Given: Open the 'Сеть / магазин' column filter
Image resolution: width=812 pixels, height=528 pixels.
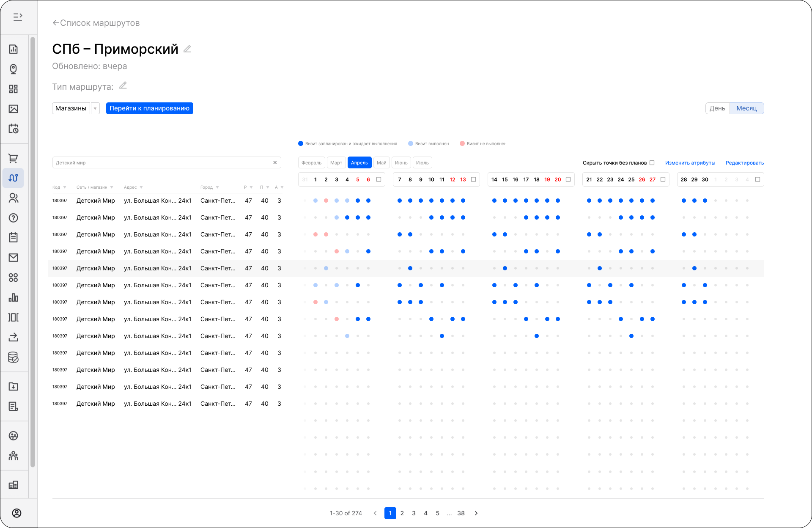Looking at the screenshot, I should [x=112, y=187].
